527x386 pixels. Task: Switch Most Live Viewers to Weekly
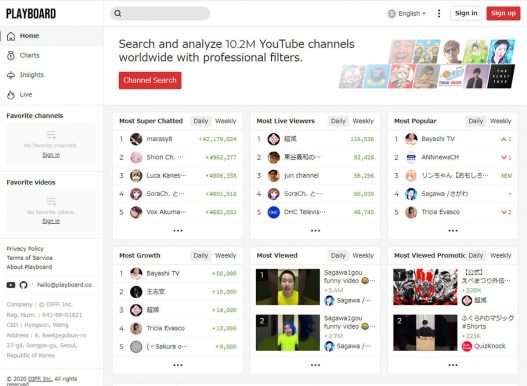363,121
